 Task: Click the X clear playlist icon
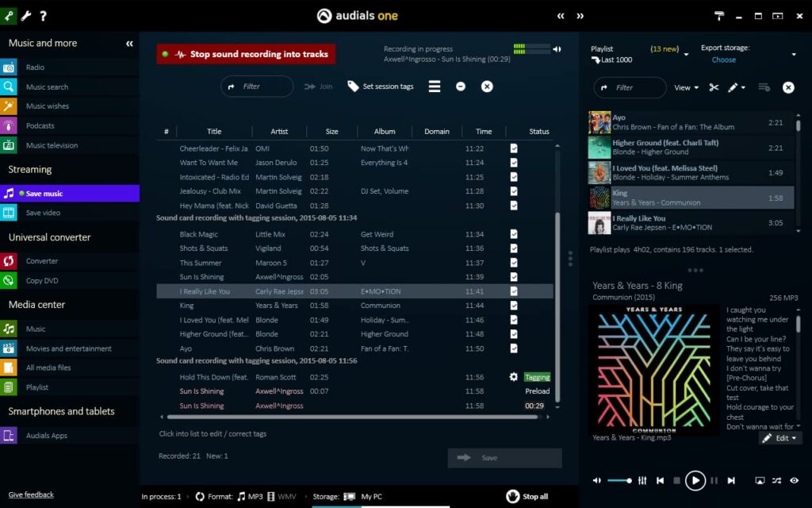(788, 87)
